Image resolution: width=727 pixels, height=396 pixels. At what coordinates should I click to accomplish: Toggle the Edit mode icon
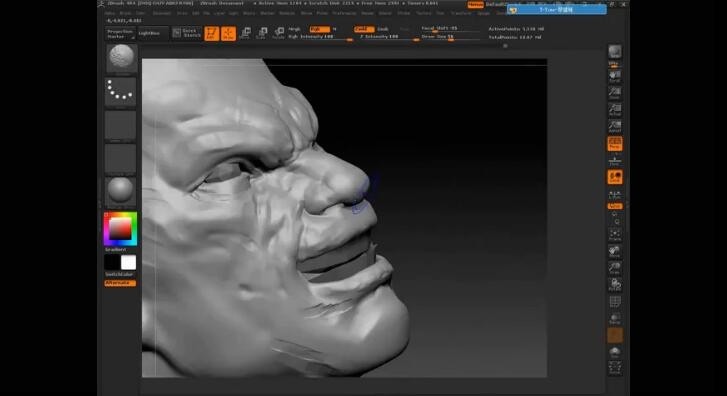211,33
